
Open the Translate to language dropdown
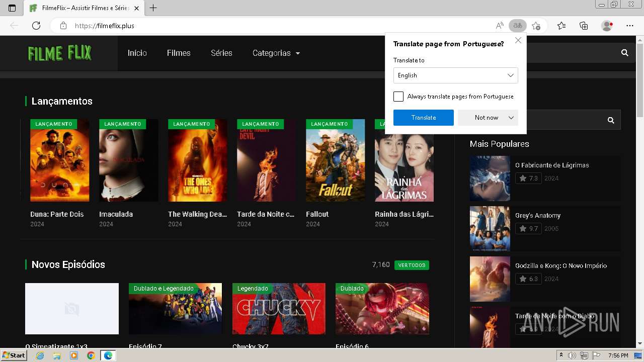[456, 75]
